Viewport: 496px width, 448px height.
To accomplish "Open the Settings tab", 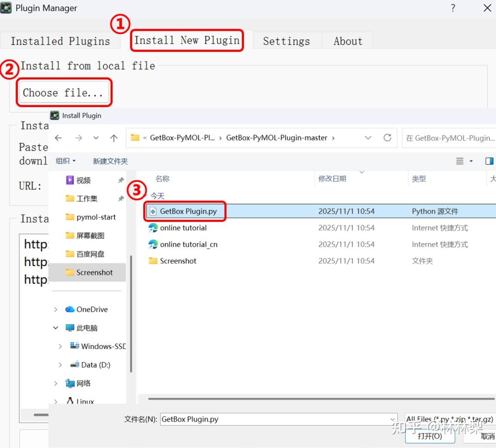I will 287,41.
